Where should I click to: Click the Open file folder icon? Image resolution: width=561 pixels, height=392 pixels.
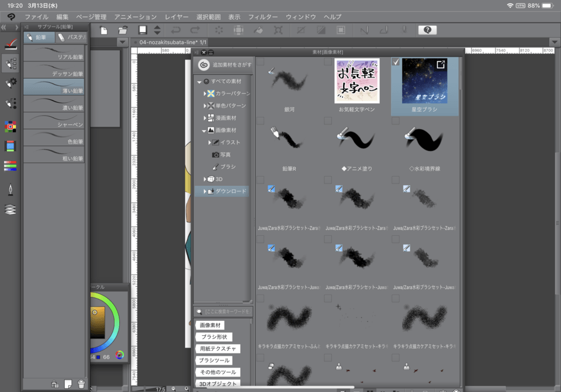pyautogui.click(x=123, y=30)
